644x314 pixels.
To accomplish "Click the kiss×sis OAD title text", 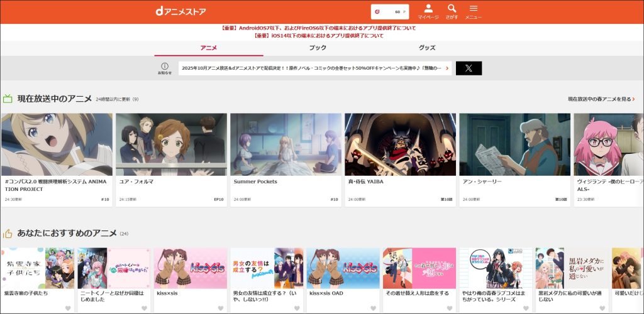I will 326,293.
